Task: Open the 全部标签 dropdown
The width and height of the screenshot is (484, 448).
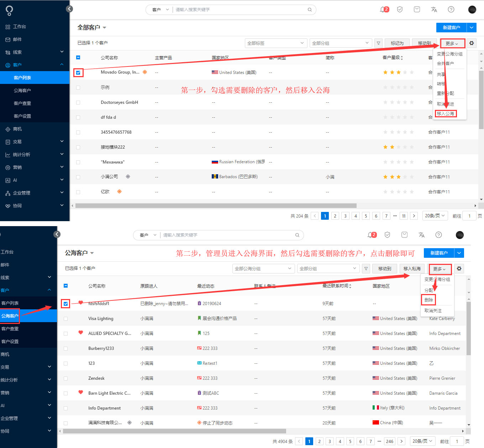Action: coord(276,43)
